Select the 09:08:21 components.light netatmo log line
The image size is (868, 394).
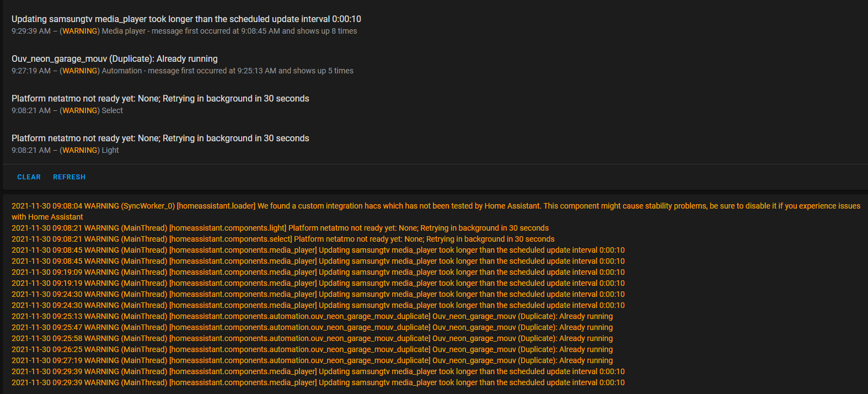280,228
